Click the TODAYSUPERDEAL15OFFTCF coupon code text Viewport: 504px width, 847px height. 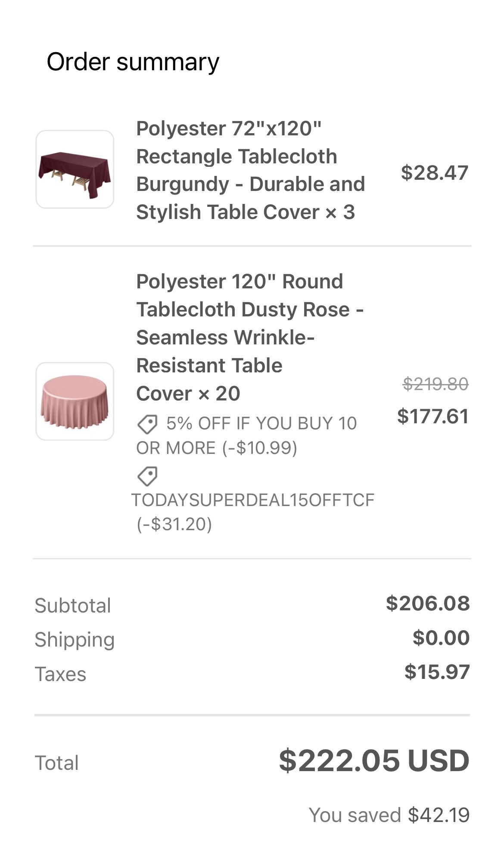253,500
